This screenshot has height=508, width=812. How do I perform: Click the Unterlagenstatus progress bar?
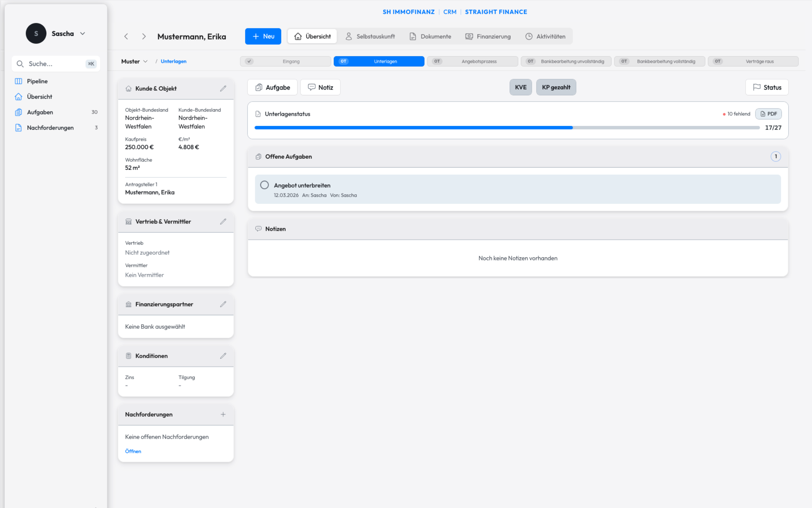click(x=507, y=128)
